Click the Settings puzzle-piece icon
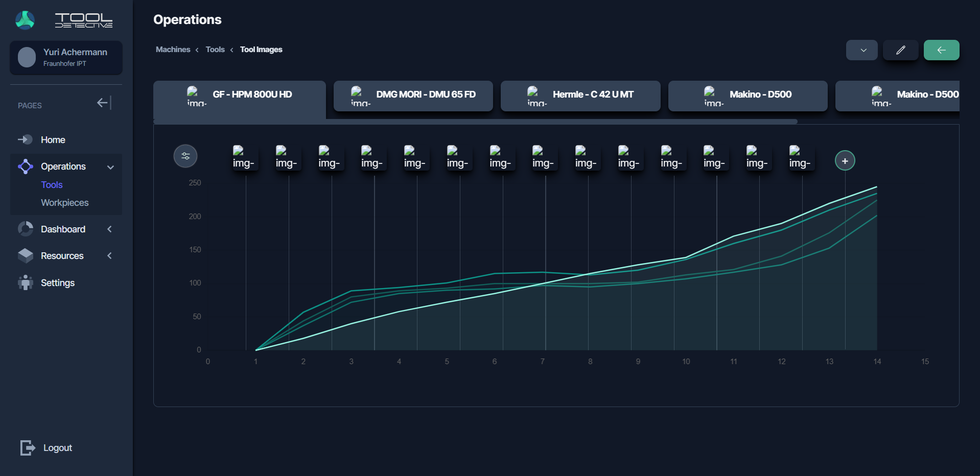Viewport: 980px width, 476px height. pos(25,282)
